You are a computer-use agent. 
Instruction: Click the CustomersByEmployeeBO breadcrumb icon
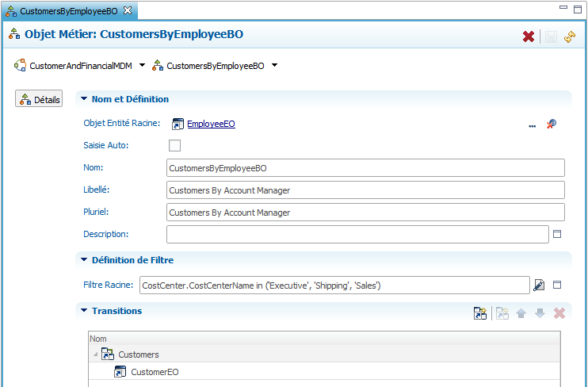158,65
